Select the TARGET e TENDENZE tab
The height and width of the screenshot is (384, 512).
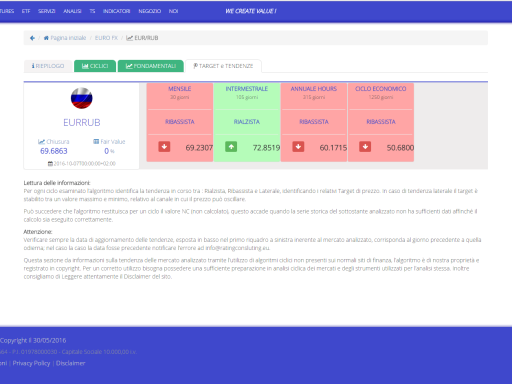223,66
